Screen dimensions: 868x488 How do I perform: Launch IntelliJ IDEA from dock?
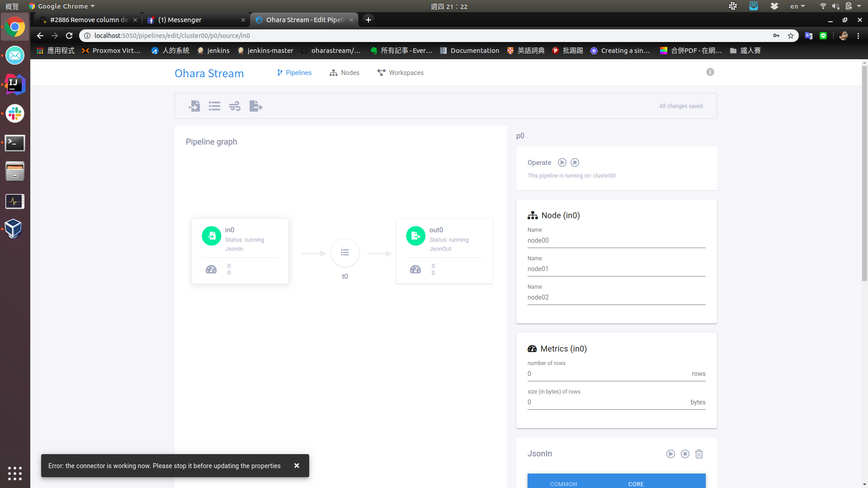coord(15,84)
